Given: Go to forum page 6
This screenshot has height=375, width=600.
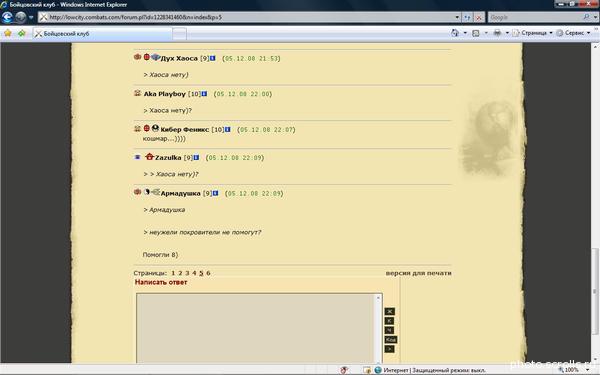Looking at the screenshot, I should [x=208, y=273].
